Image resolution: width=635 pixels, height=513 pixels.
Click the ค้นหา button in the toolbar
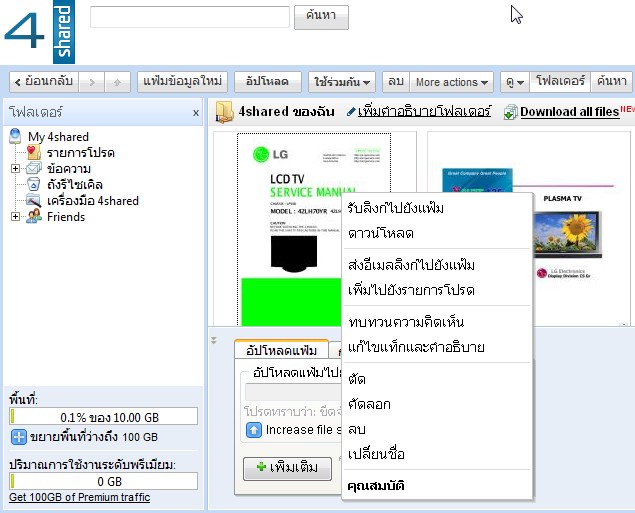[611, 82]
